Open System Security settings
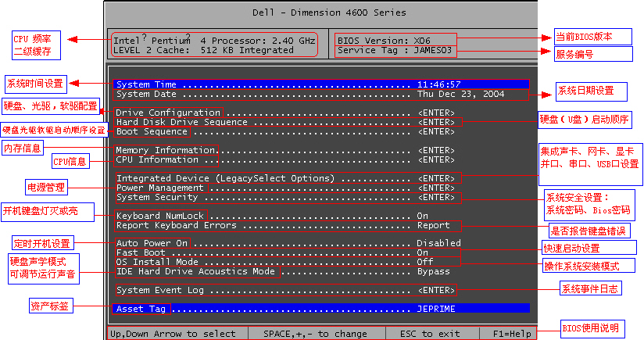This screenshot has width=644, height=340. [157, 197]
